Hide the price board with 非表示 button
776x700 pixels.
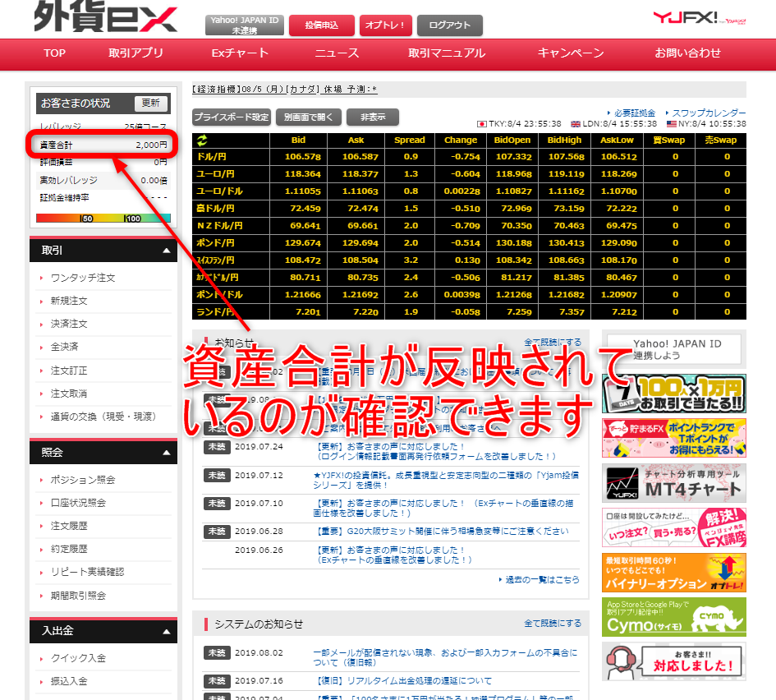[x=372, y=117]
